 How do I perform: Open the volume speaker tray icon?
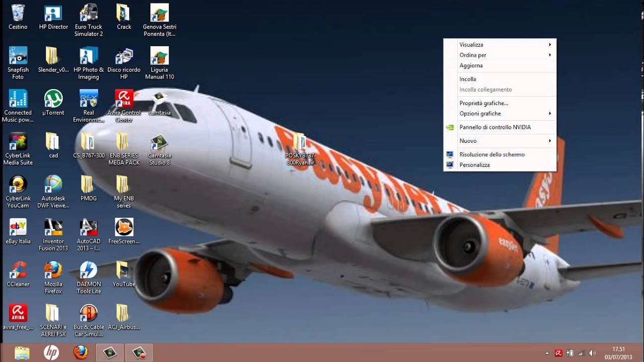coord(592,353)
